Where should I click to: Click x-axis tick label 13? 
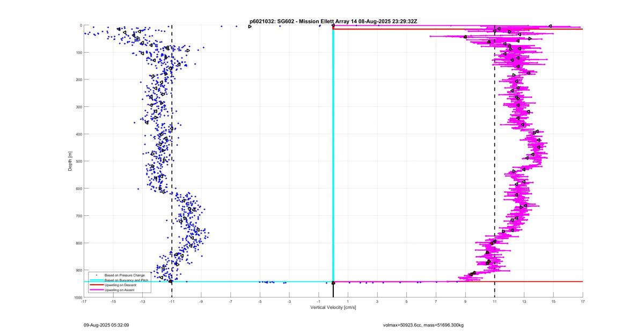pos(524,302)
